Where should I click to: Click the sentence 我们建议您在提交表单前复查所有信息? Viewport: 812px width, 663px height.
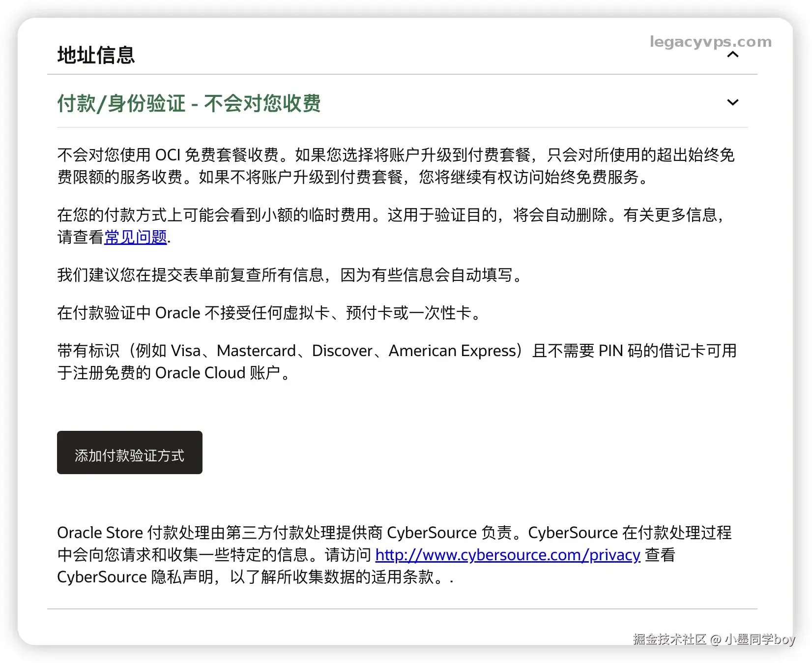pos(291,275)
